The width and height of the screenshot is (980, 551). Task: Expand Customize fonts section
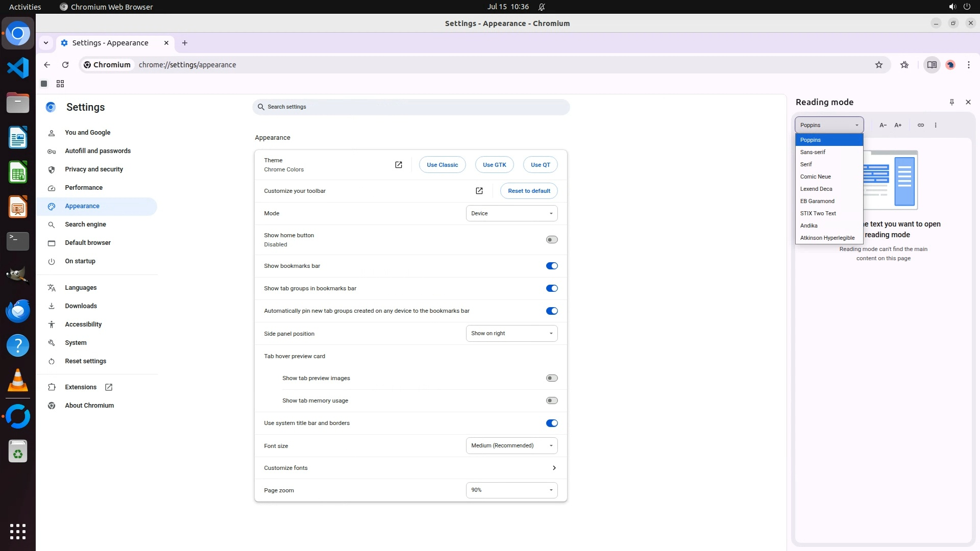pyautogui.click(x=554, y=468)
